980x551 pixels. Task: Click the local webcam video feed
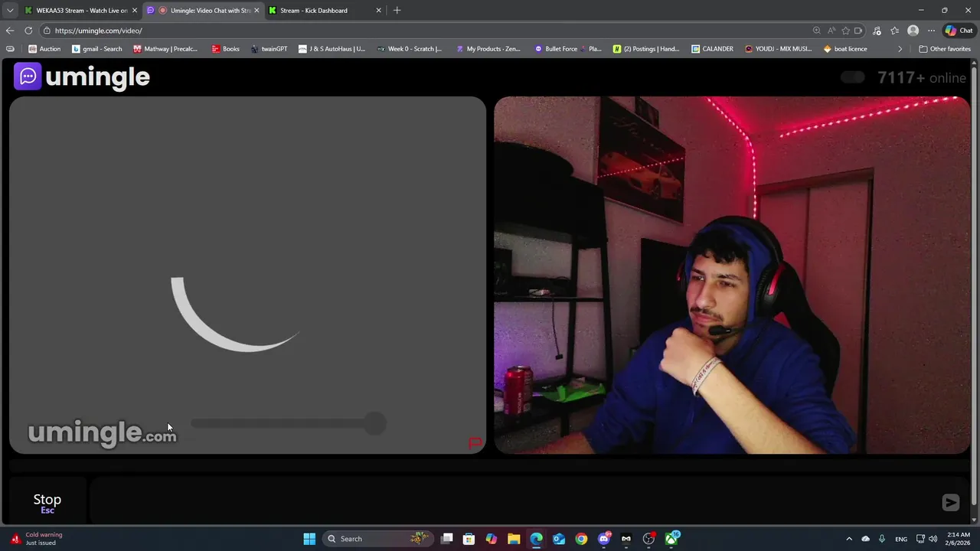click(x=732, y=275)
